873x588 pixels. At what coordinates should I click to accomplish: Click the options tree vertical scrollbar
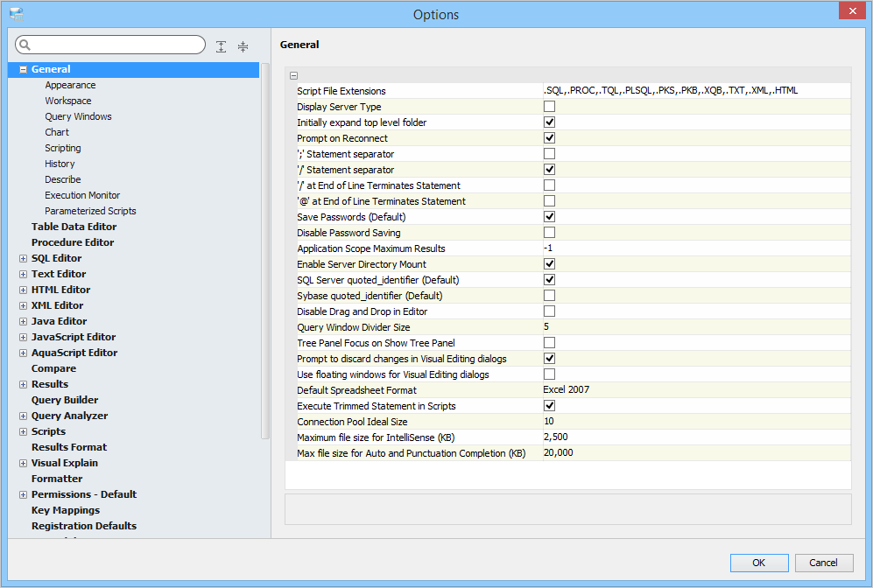[x=265, y=254]
